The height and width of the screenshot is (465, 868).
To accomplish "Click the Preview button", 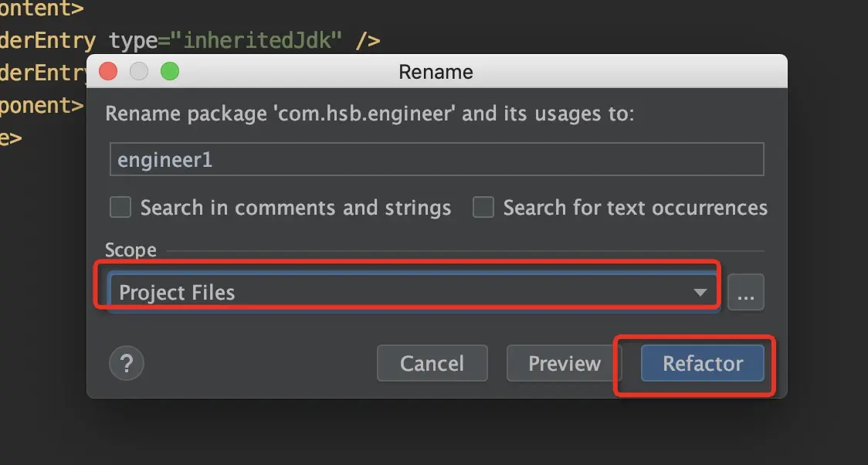I will pyautogui.click(x=565, y=363).
